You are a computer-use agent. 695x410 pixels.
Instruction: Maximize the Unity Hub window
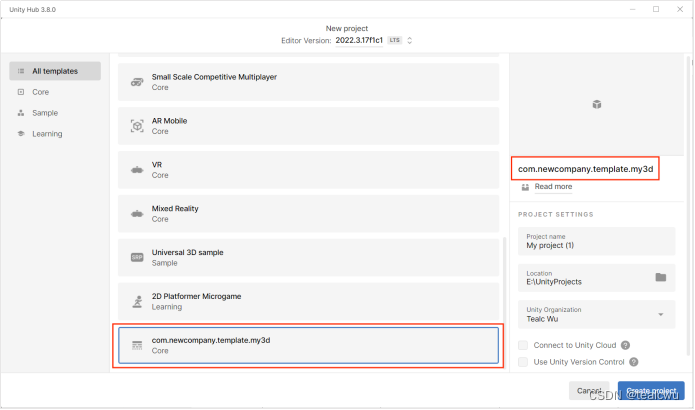656,9
